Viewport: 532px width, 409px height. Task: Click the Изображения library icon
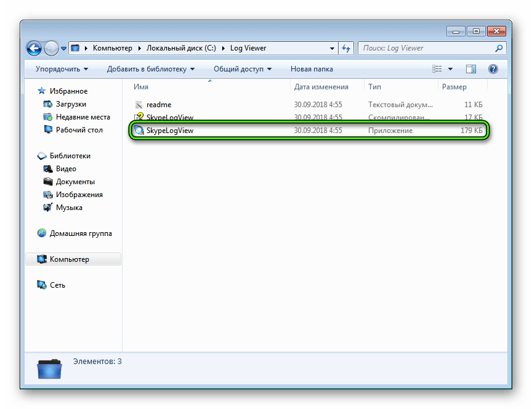pos(48,195)
